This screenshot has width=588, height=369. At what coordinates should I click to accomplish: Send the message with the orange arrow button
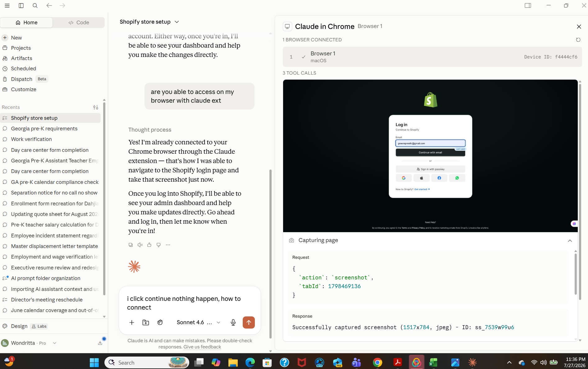click(249, 322)
